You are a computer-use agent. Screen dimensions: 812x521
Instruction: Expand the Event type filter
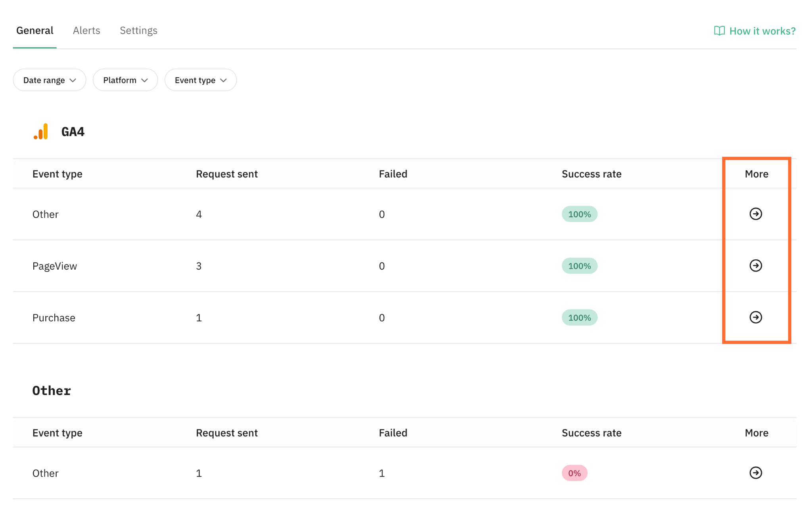coord(201,80)
